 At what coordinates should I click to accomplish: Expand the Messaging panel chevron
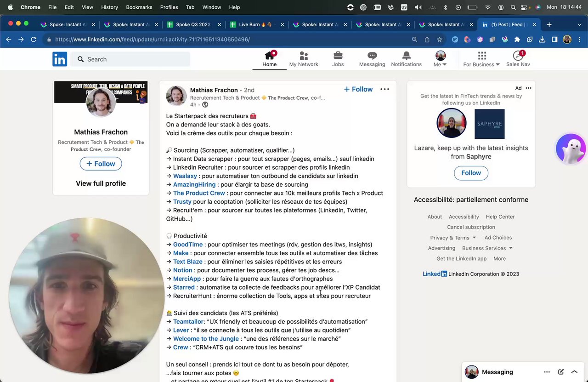coord(574,372)
